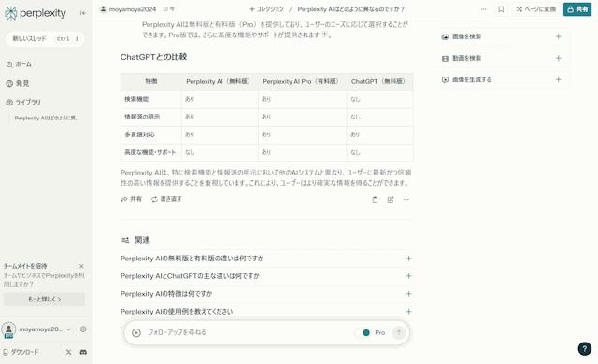This screenshot has height=364, width=598.
Task: Copy the answer with the clipboard icon
Action: click(375, 199)
